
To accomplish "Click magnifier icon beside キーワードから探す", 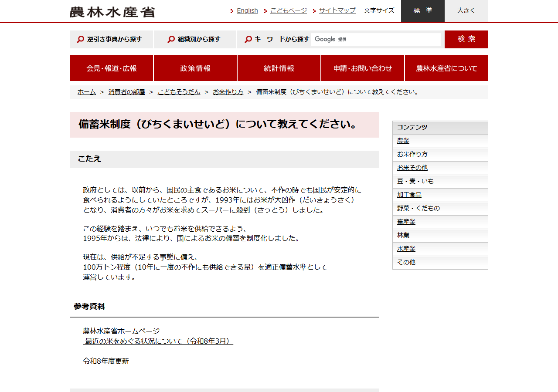I will [248, 39].
